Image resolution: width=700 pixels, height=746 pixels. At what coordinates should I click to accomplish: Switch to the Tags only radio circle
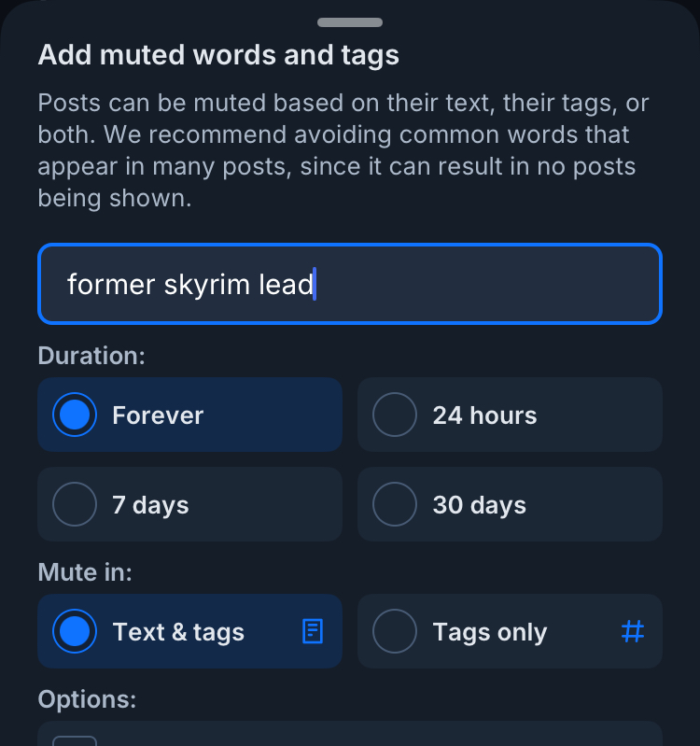click(x=395, y=632)
